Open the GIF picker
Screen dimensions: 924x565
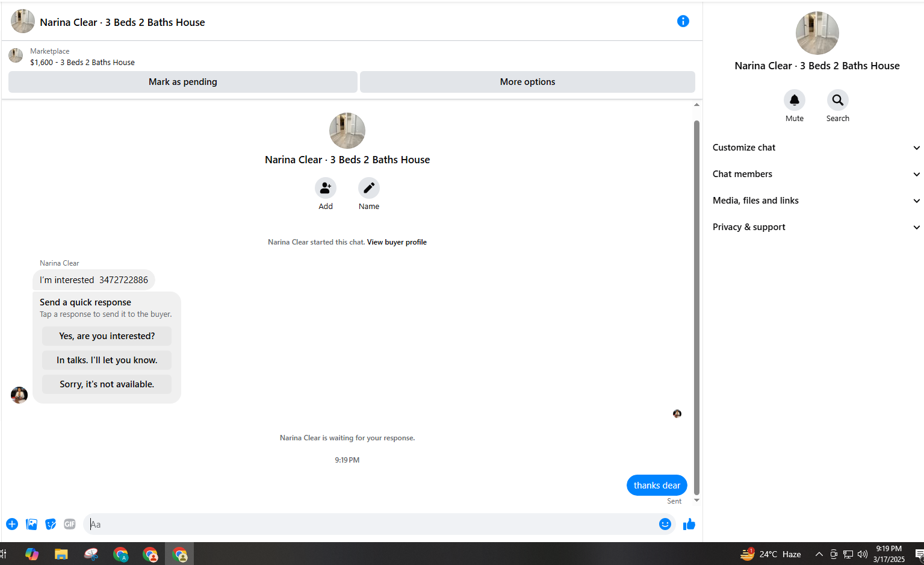70,524
